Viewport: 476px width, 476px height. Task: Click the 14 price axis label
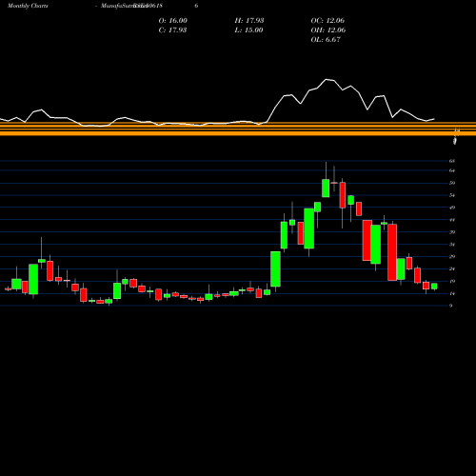(x=452, y=294)
